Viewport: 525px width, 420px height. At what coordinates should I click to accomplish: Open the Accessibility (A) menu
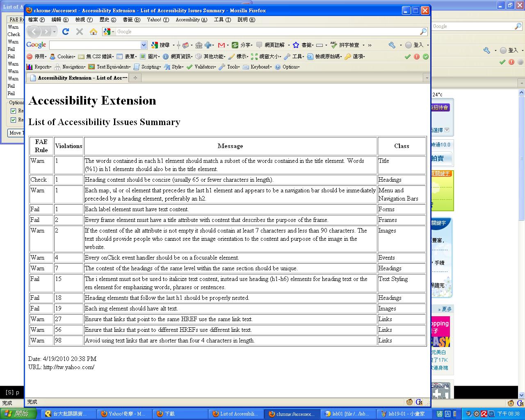(191, 20)
